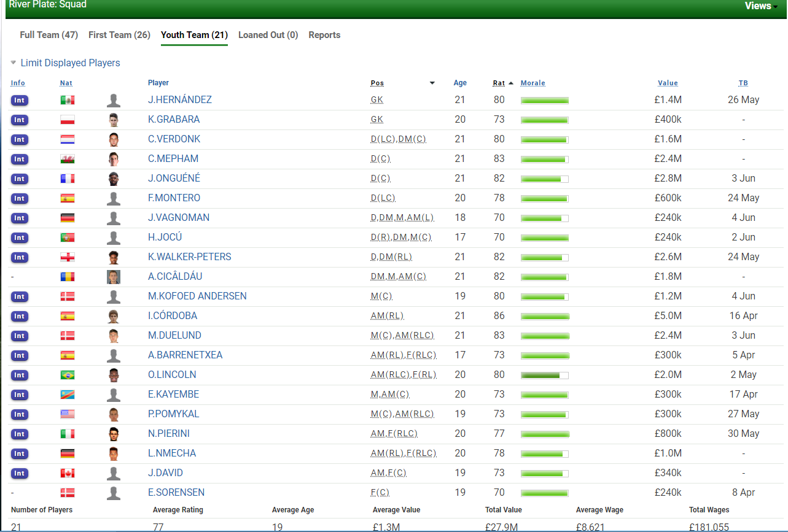788x532 pixels.
Task: Click the silhouette avatar of E.SORENSEN
Action: (113, 493)
